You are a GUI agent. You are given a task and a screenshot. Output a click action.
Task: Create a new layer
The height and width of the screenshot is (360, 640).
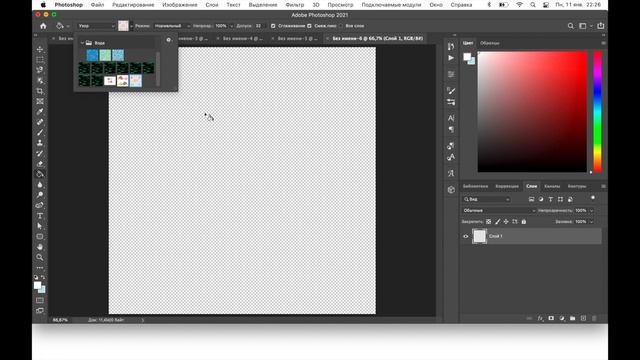[583, 318]
